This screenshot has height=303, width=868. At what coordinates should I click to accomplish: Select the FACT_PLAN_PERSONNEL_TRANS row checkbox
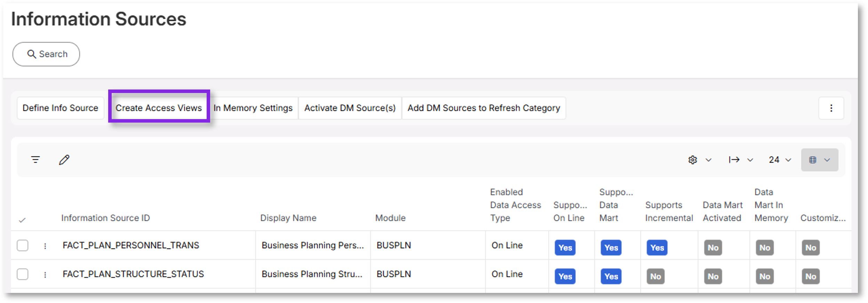tap(23, 246)
